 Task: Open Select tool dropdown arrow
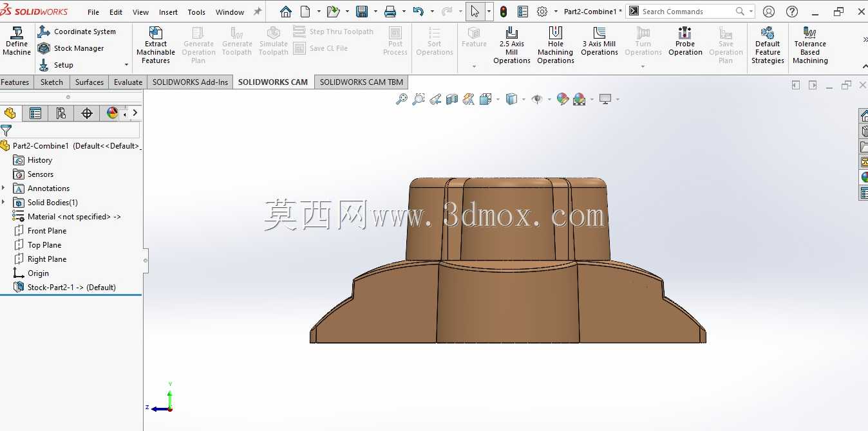489,12
